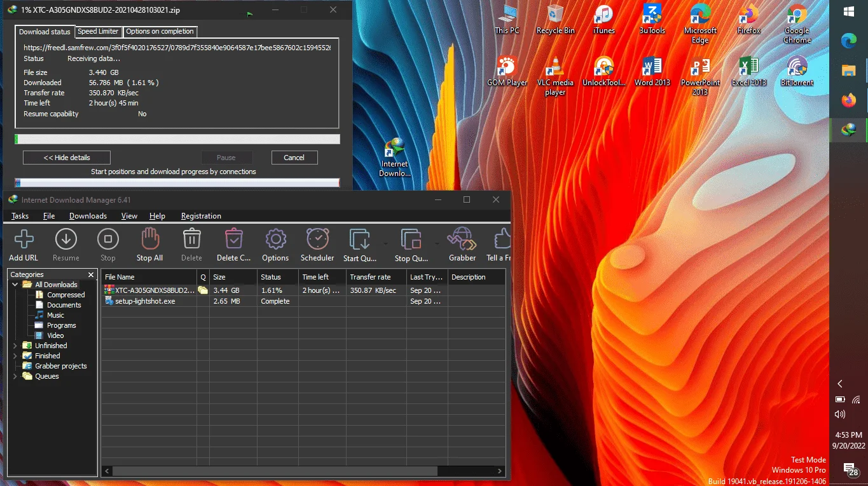Cancel the download in progress dialog
This screenshot has width=868, height=486.
click(294, 158)
